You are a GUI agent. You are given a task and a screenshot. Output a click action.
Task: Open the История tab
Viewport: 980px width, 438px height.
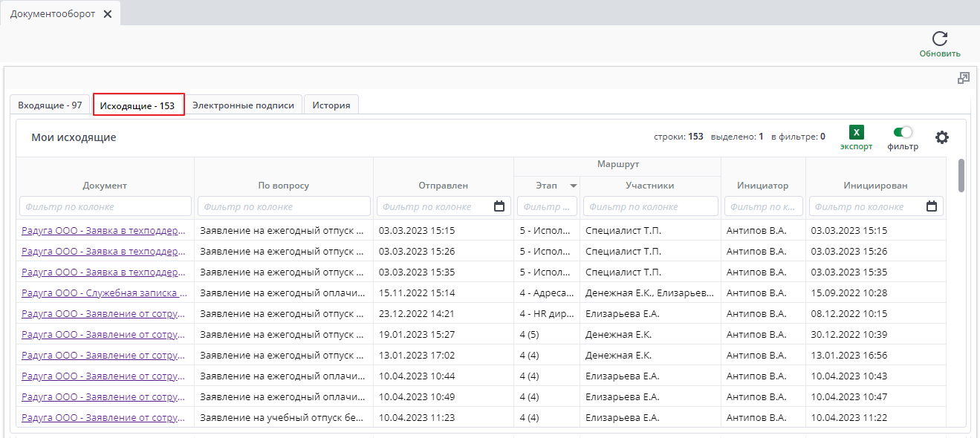click(331, 105)
